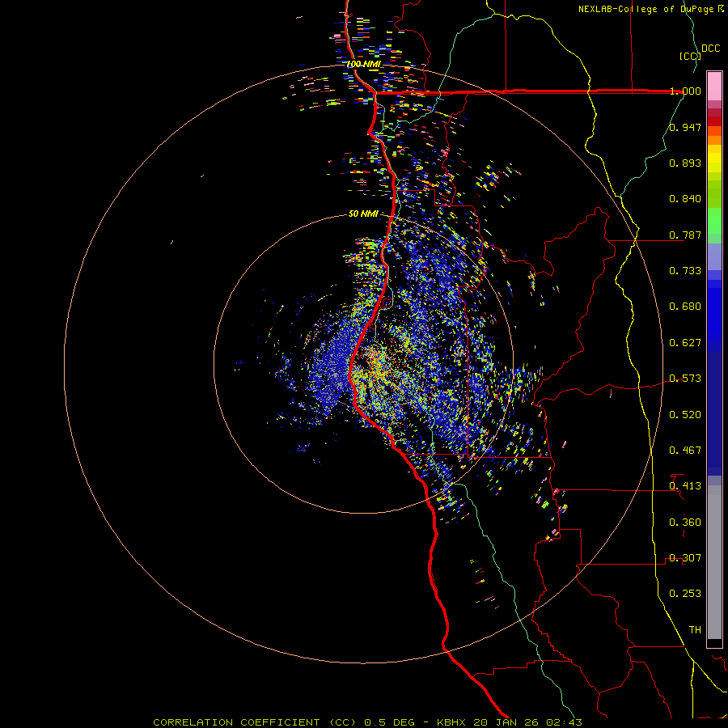
Task: Select the 1.000 scale value
Action: [685, 91]
